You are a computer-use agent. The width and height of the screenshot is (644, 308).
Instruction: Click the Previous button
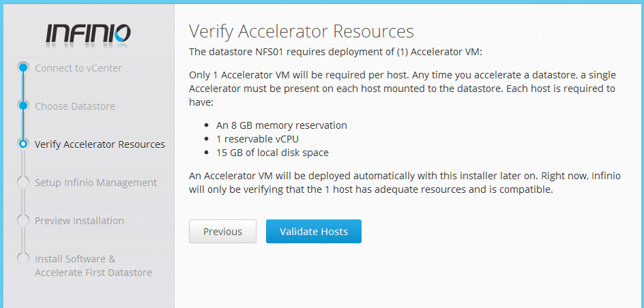click(222, 231)
